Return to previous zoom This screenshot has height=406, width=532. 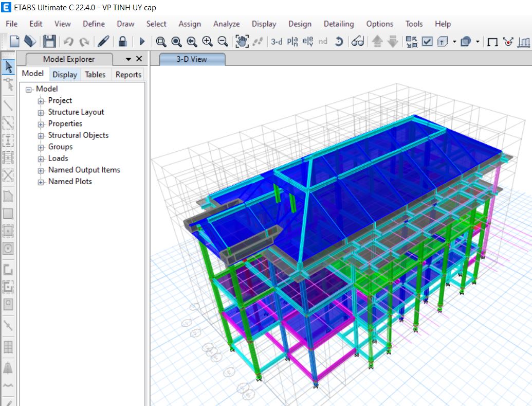coord(192,42)
